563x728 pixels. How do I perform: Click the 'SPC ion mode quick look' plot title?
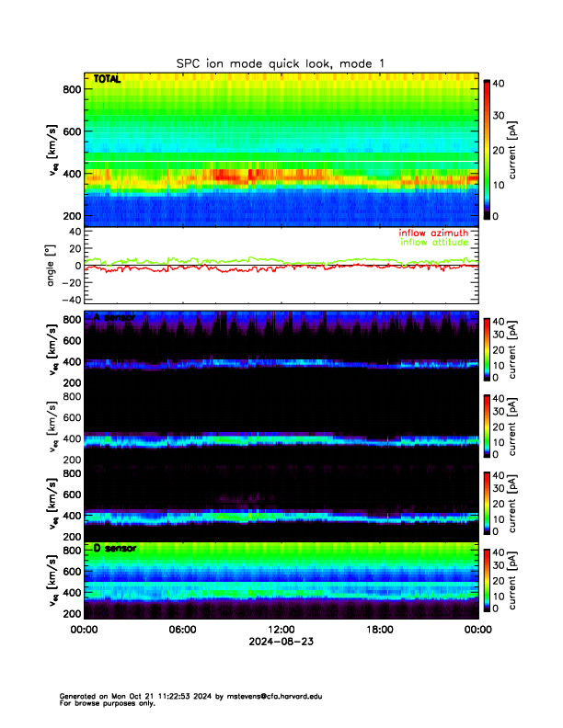click(281, 63)
